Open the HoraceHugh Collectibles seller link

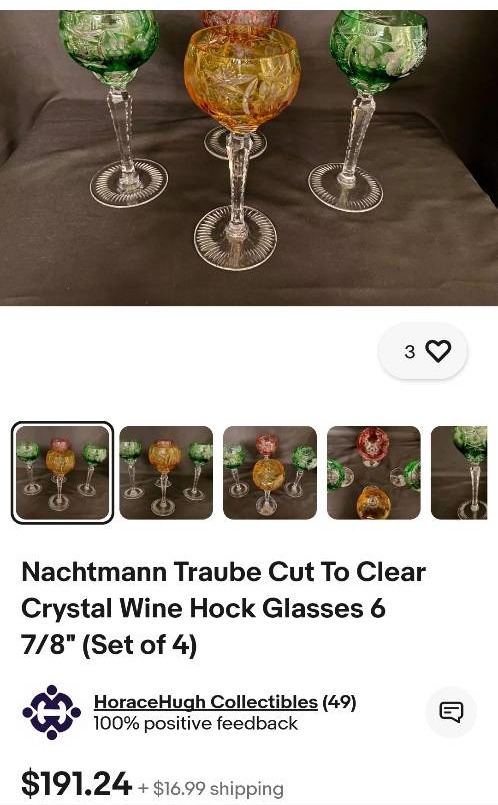[205, 702]
